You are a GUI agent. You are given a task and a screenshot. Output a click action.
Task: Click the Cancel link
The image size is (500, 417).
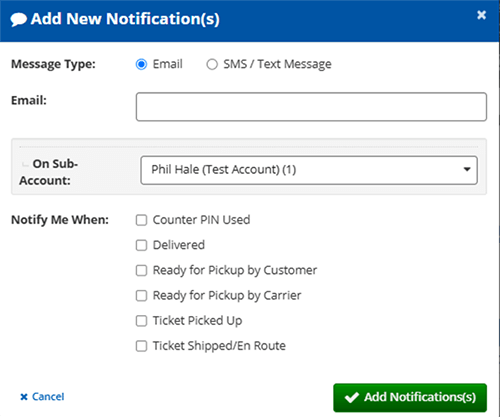click(42, 397)
